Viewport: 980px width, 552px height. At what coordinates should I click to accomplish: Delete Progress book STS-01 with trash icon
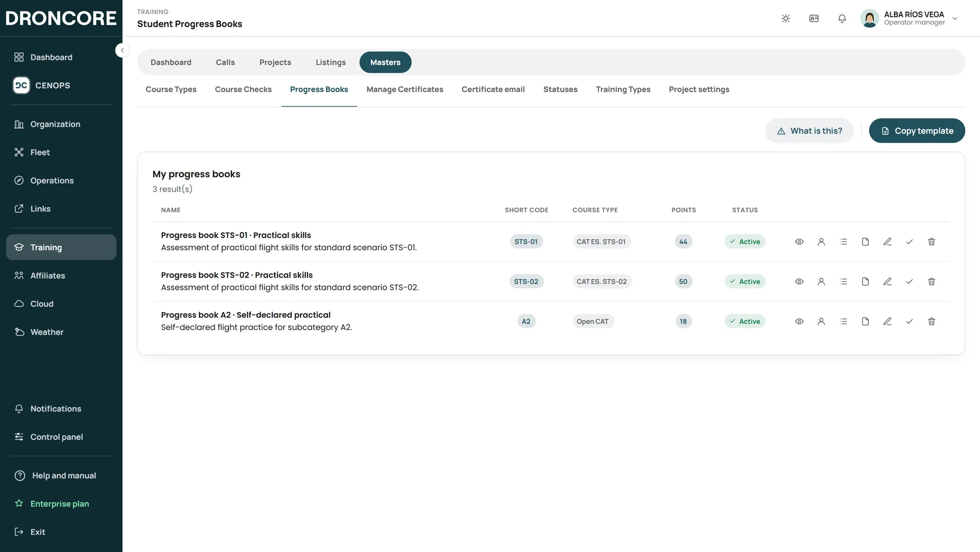(932, 242)
